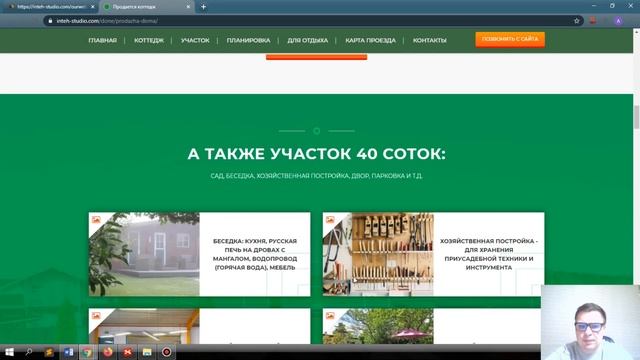Open the screen recorder taskbar icon
This screenshot has height=360, width=640.
[x=167, y=352]
